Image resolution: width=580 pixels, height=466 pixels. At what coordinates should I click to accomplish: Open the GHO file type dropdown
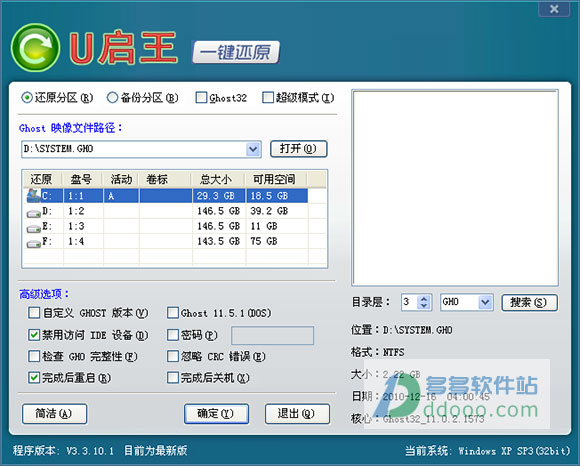point(485,302)
